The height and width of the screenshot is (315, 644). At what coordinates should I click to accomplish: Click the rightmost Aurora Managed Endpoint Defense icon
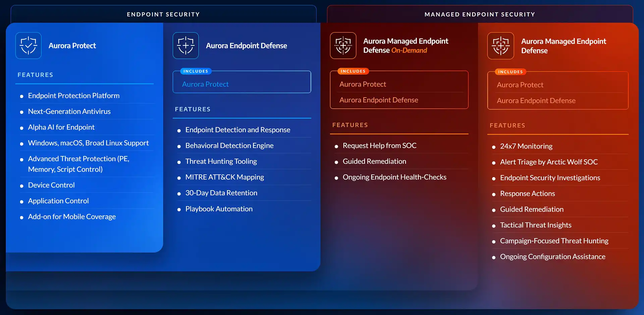tap(500, 46)
